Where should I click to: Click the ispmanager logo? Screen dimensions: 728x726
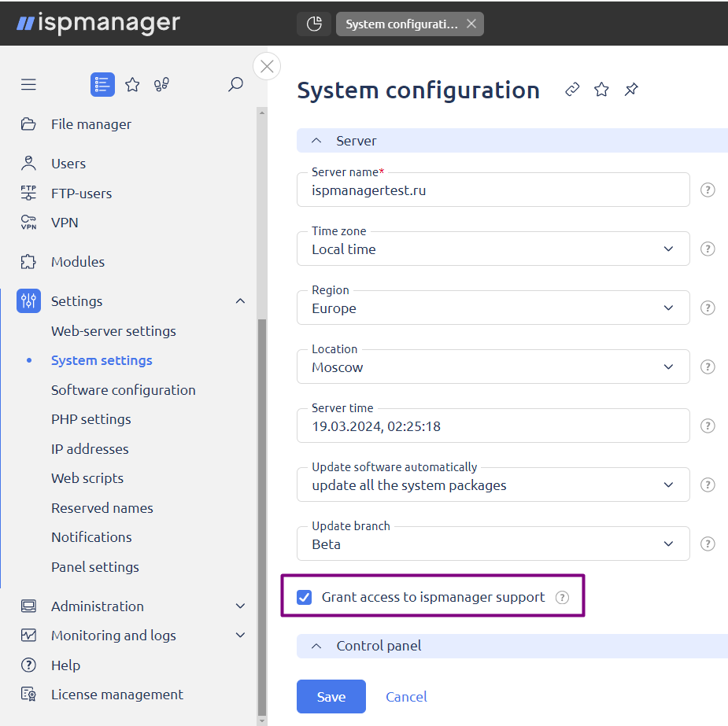(x=98, y=23)
